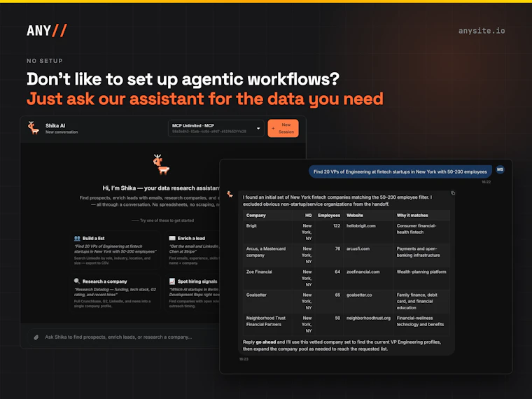Open the anysite.io link
This screenshot has height=399, width=532.
tap(482, 31)
